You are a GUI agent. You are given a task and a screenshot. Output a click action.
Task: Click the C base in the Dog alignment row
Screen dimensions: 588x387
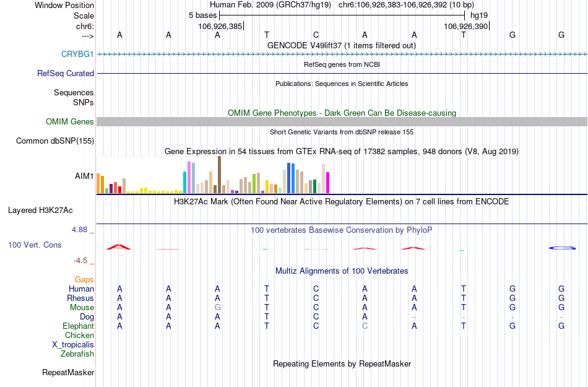316,316
